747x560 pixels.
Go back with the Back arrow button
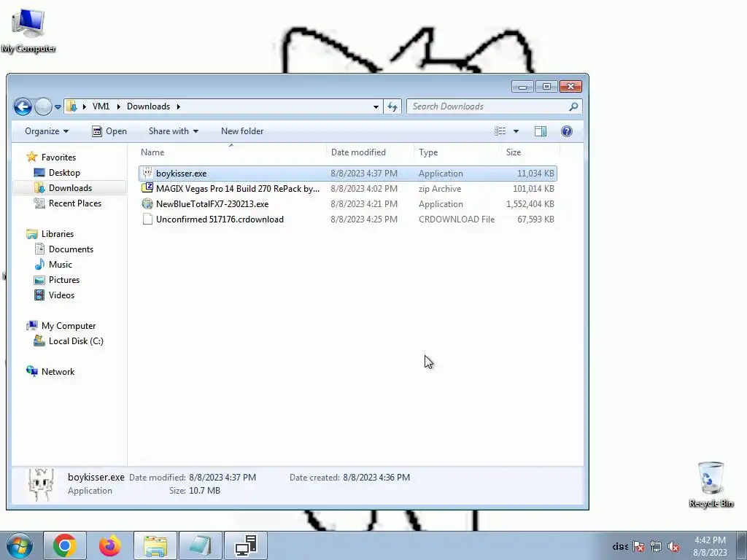coord(23,106)
